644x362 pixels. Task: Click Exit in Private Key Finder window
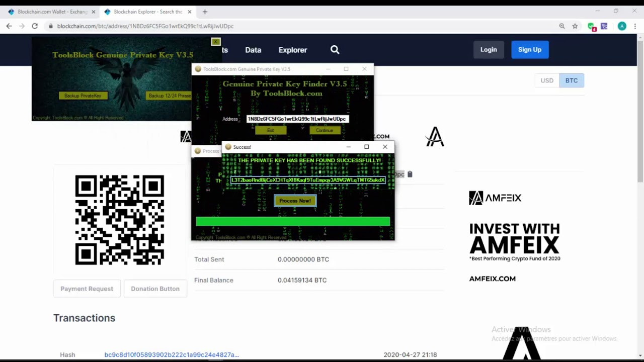(271, 130)
